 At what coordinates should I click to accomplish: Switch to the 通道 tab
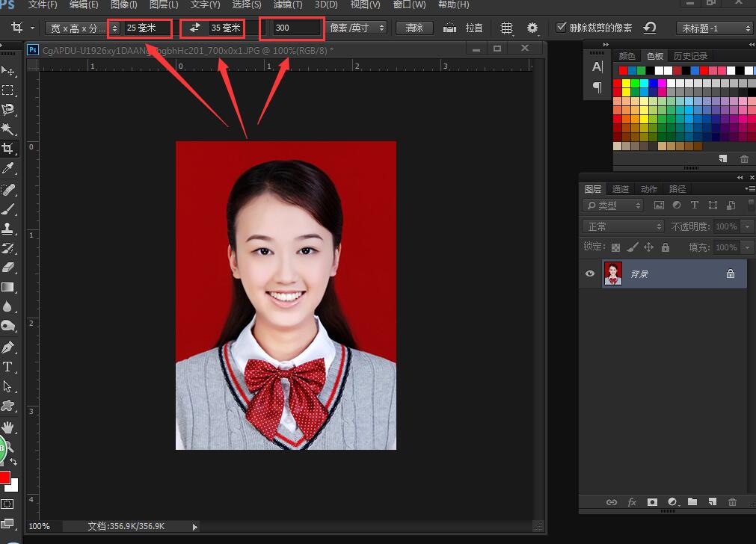coord(621,189)
